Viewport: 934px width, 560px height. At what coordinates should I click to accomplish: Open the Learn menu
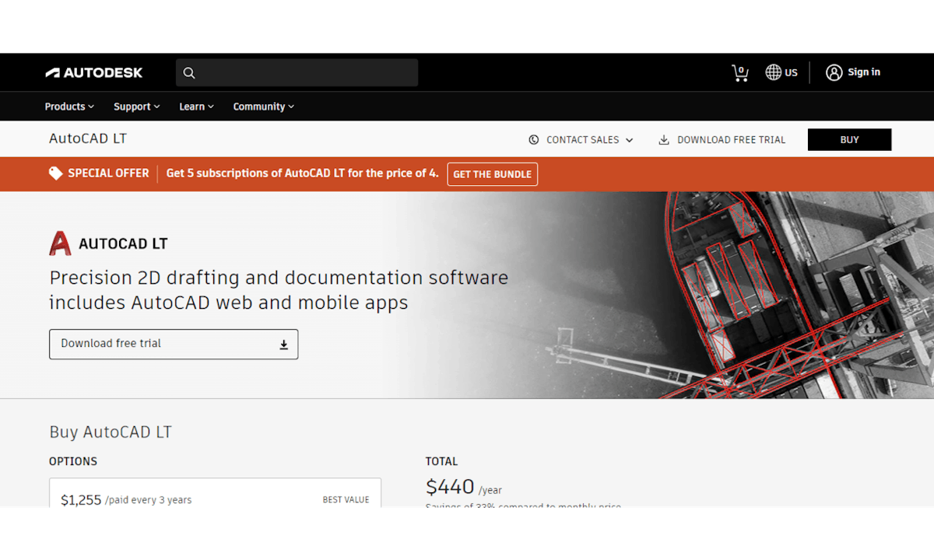point(195,106)
